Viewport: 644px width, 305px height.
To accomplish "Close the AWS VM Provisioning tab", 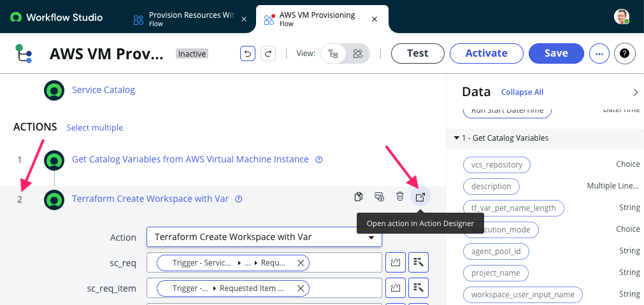I will pyautogui.click(x=374, y=19).
